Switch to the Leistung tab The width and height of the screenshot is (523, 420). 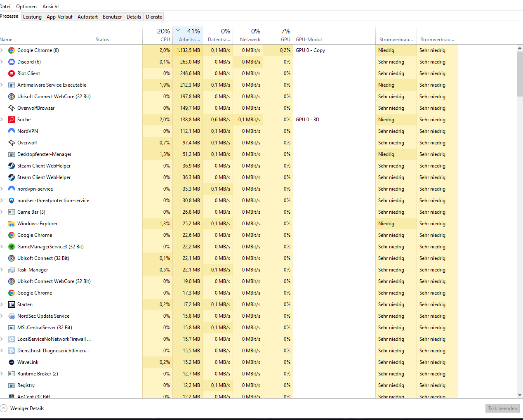click(32, 17)
